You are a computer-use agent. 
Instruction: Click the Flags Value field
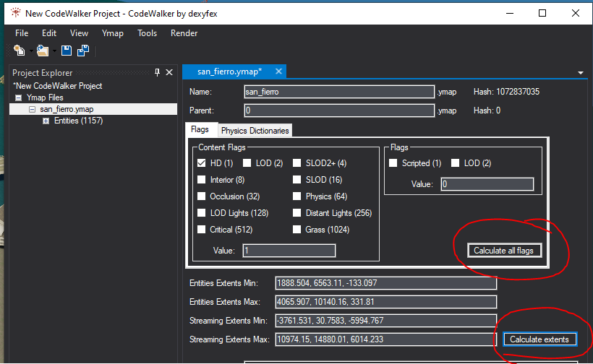click(487, 184)
